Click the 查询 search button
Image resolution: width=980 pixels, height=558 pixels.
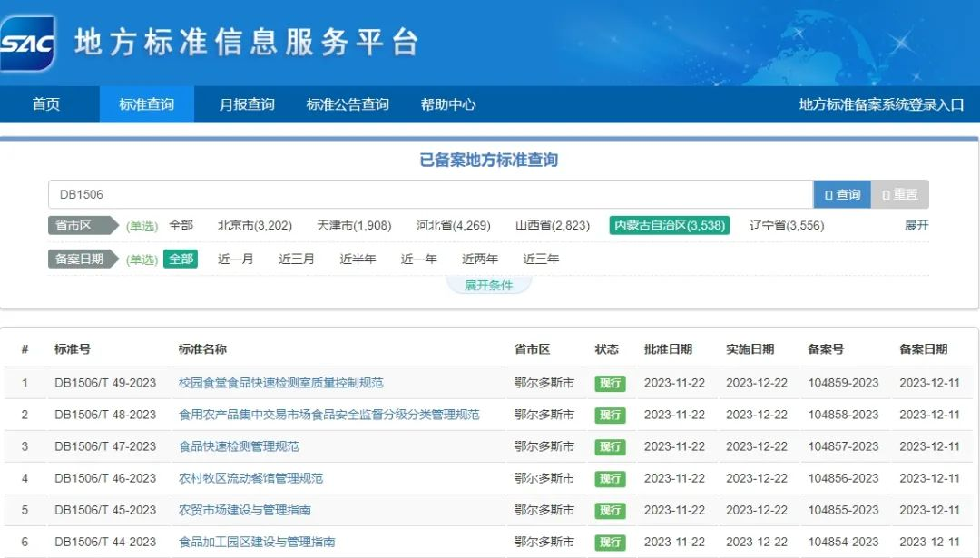click(x=842, y=194)
